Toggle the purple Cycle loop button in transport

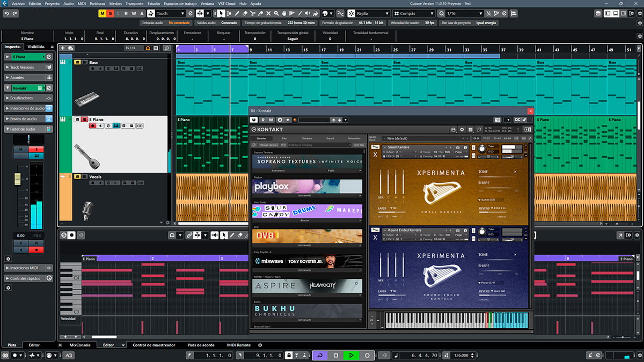pyautogui.click(x=320, y=355)
